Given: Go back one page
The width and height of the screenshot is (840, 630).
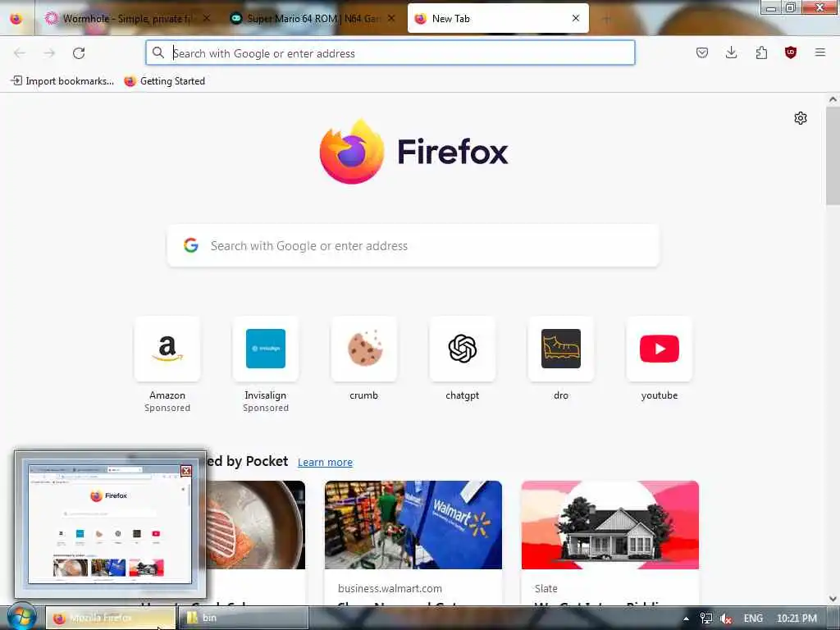Looking at the screenshot, I should pyautogui.click(x=20, y=53).
